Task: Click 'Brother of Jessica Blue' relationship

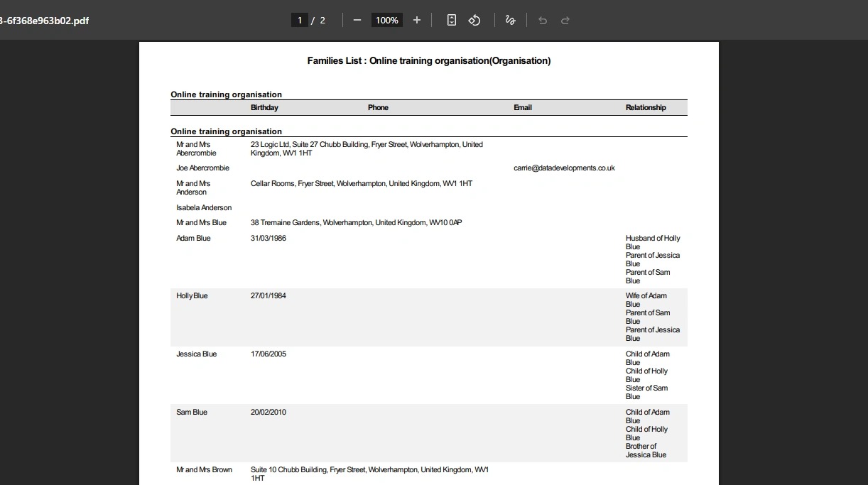Action: pos(646,450)
